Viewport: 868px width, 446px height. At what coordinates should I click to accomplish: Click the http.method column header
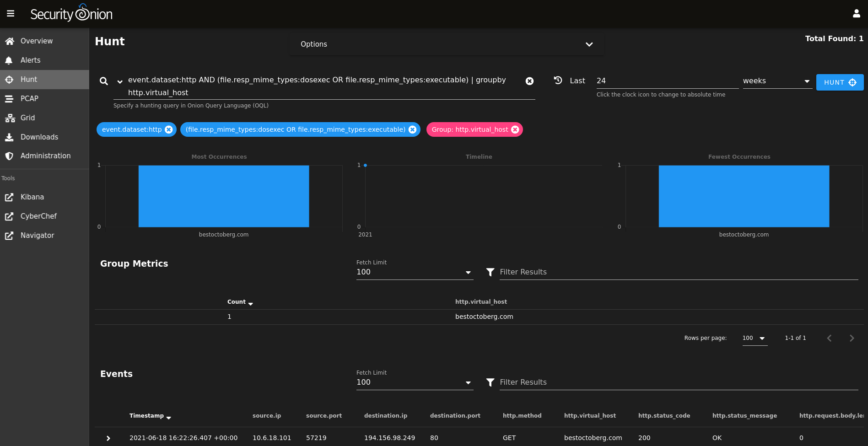(522, 416)
